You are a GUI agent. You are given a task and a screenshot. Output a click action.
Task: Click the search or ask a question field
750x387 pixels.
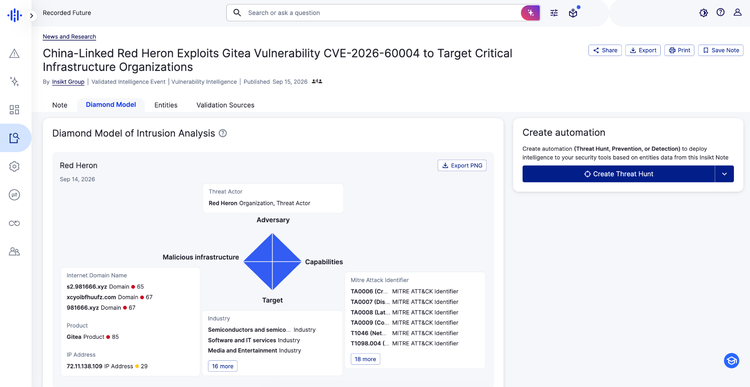point(383,13)
